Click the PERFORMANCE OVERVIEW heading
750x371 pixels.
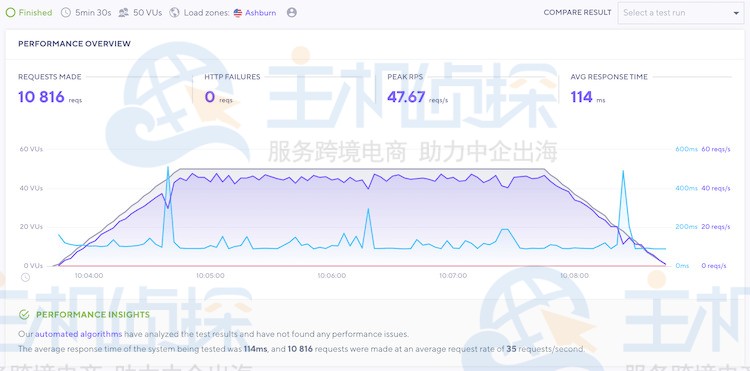(75, 44)
